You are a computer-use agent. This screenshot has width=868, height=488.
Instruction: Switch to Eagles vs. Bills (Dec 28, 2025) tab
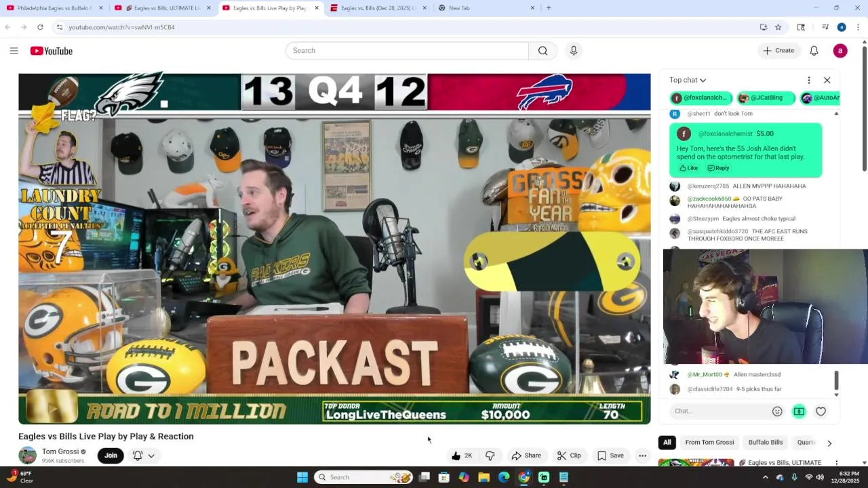(x=377, y=8)
